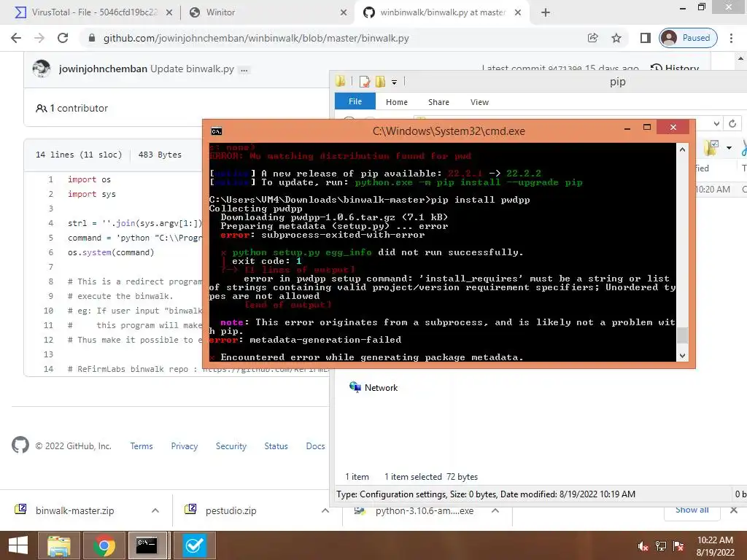747x560 pixels.
Task: Close the VirusTotal tab
Action: pos(169,13)
